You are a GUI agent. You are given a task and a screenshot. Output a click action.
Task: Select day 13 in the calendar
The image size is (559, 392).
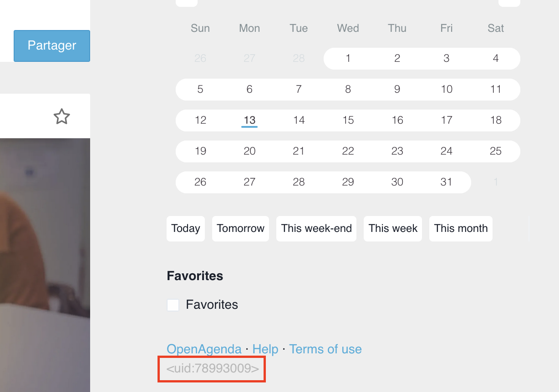pos(249,120)
